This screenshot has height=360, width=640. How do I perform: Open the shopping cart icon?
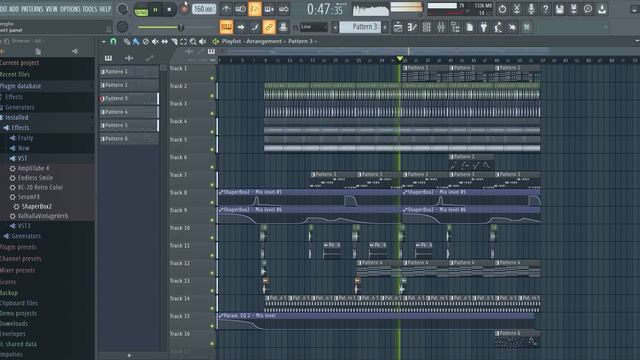tap(527, 27)
